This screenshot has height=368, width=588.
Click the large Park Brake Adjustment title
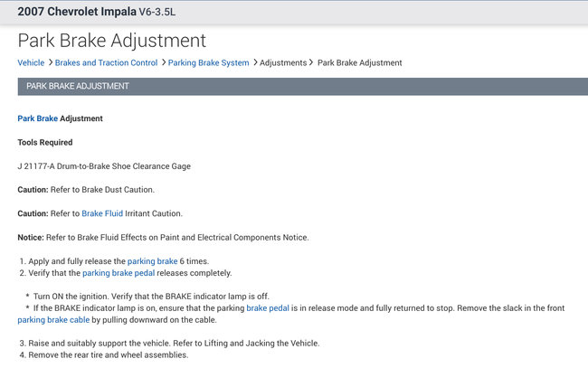(x=111, y=41)
